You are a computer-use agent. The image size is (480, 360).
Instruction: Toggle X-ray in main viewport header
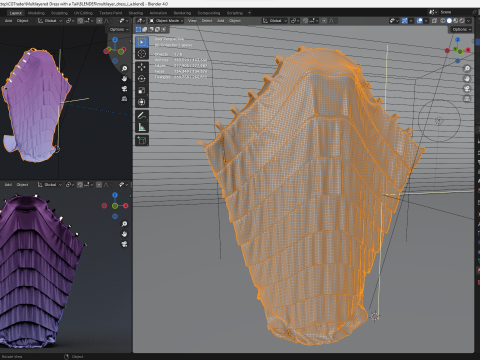[x=434, y=21]
